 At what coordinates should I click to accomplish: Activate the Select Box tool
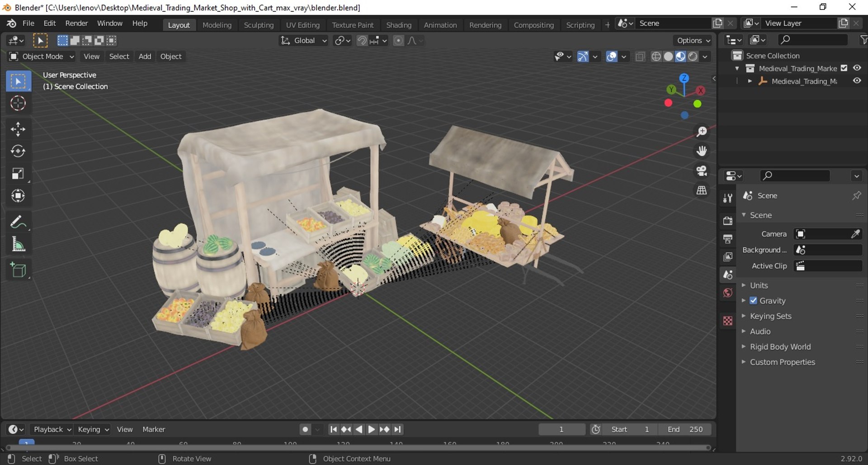tap(18, 81)
